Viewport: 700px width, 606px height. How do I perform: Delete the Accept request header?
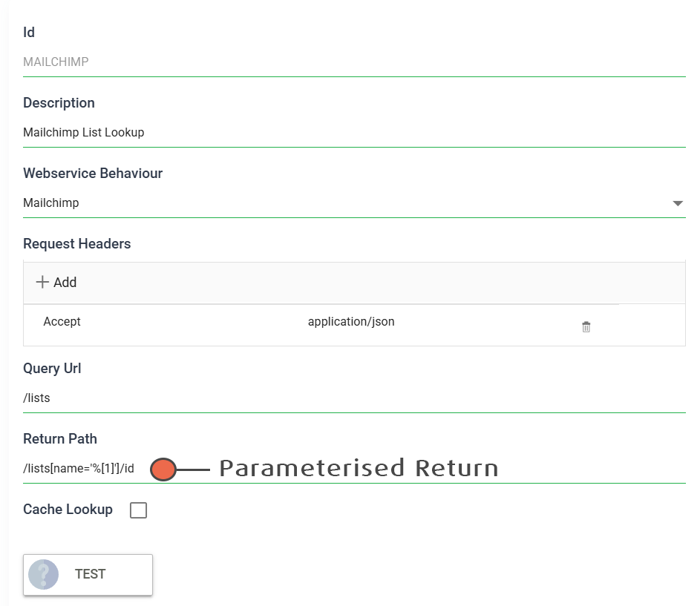(586, 326)
